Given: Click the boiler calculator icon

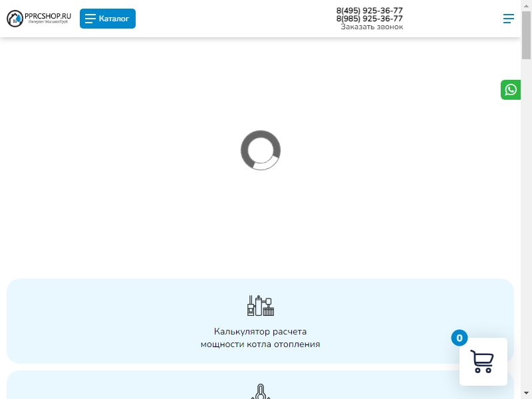Looking at the screenshot, I should [x=260, y=306].
